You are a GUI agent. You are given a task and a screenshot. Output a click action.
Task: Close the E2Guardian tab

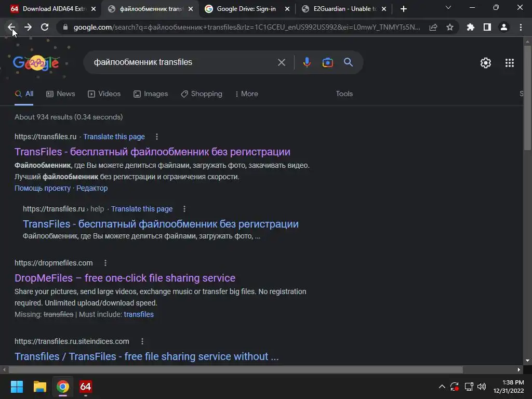(x=384, y=9)
